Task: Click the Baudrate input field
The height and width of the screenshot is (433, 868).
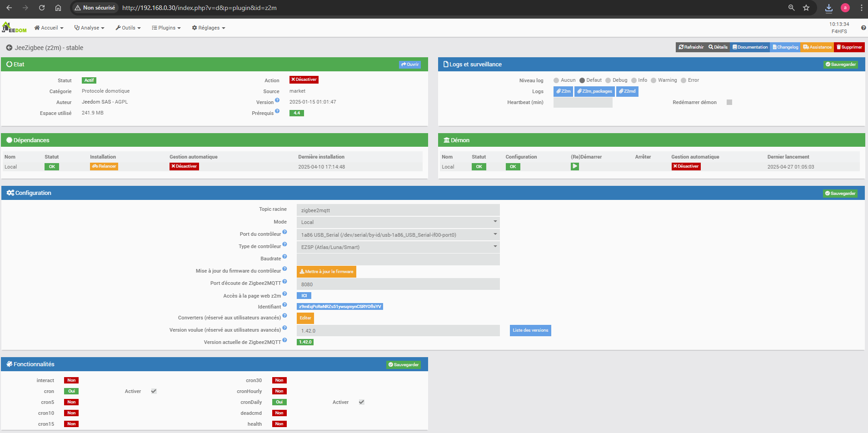Action: (398, 259)
